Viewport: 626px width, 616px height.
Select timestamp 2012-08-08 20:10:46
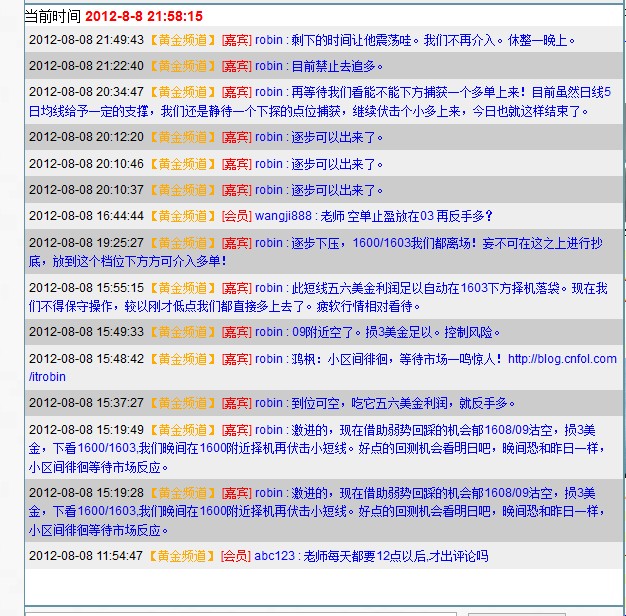(x=86, y=164)
